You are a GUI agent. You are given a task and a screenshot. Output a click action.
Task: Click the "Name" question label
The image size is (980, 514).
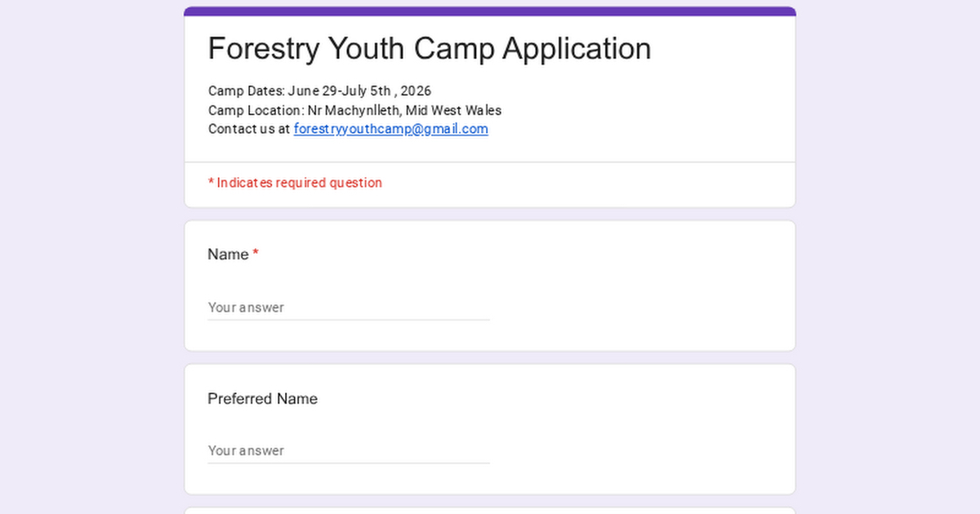click(x=228, y=255)
